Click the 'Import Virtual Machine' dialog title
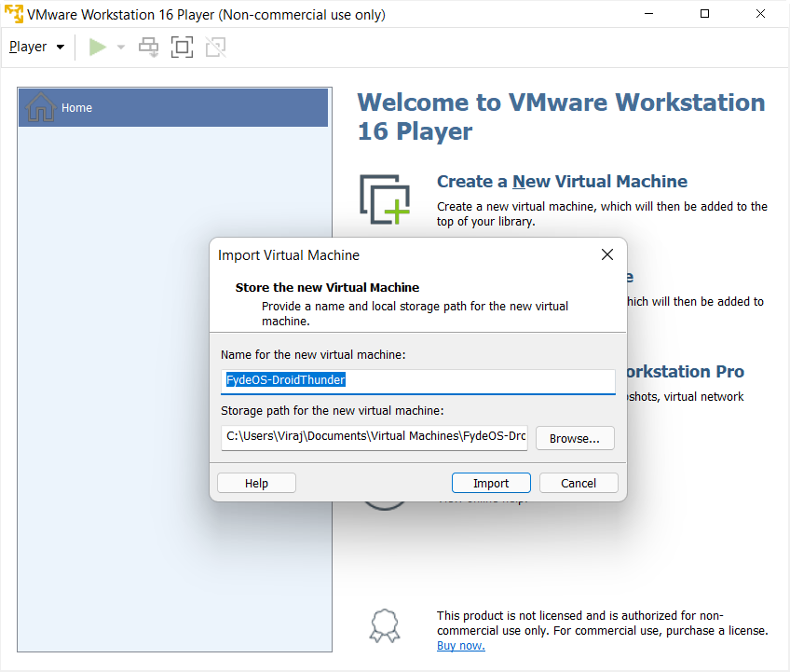 point(289,255)
